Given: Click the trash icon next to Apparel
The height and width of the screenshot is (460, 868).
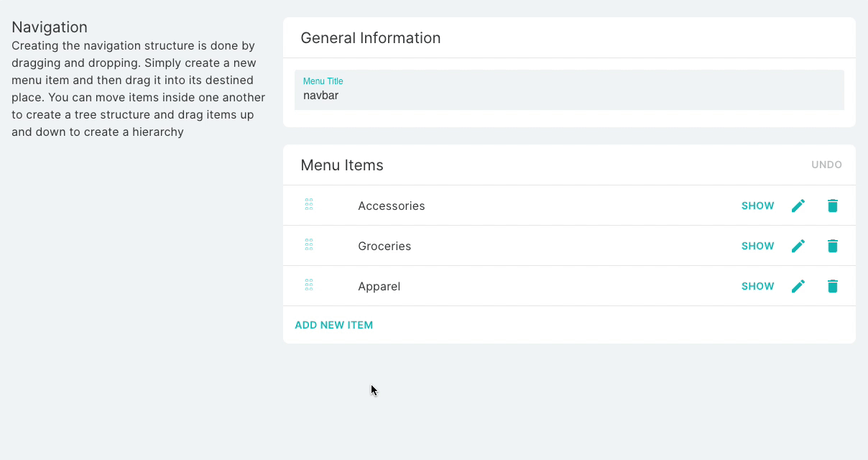Looking at the screenshot, I should [x=833, y=286].
